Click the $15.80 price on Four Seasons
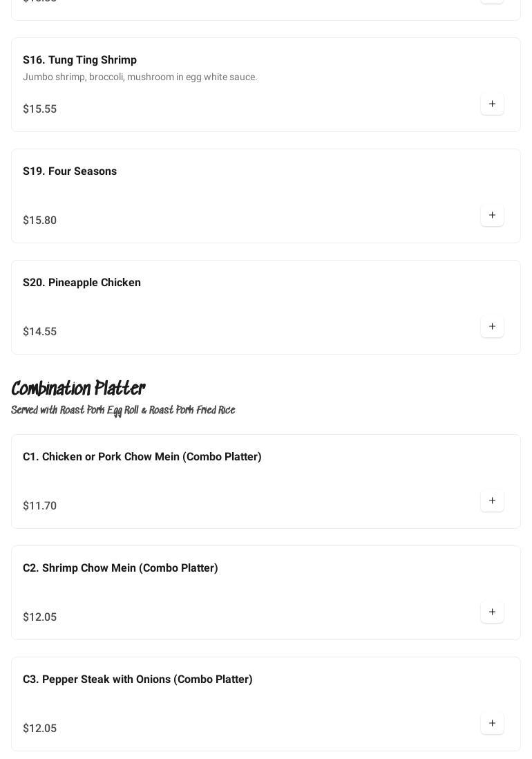The height and width of the screenshot is (759, 532). (x=39, y=221)
